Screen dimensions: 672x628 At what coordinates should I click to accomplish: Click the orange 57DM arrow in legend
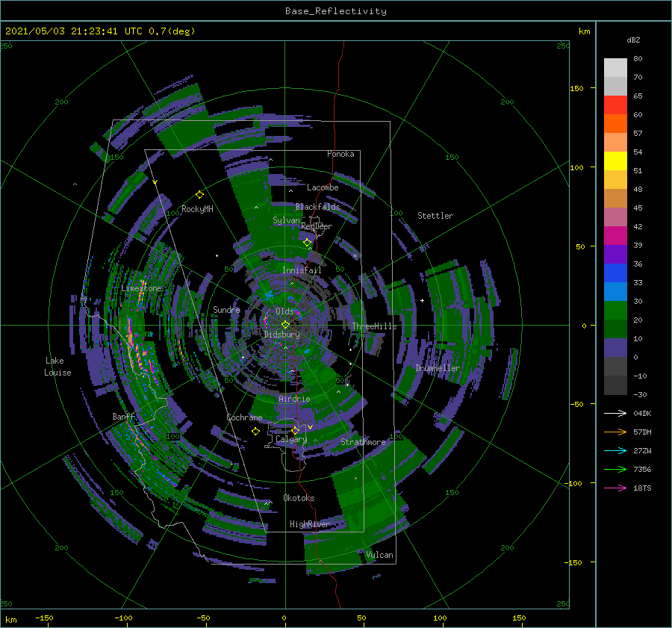[x=615, y=432]
